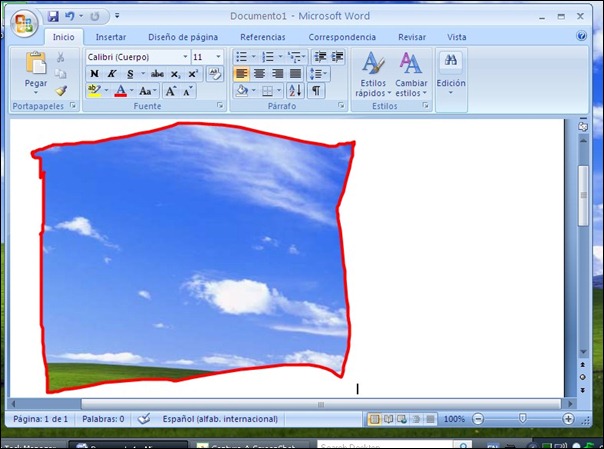Align the paragraph to the right

[x=277, y=74]
